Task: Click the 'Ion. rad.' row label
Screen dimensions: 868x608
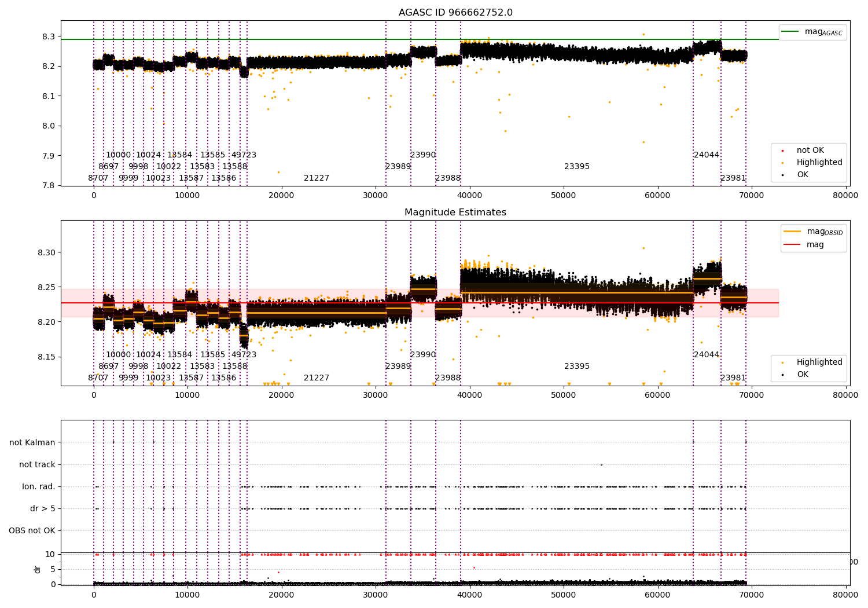Action: click(x=39, y=486)
